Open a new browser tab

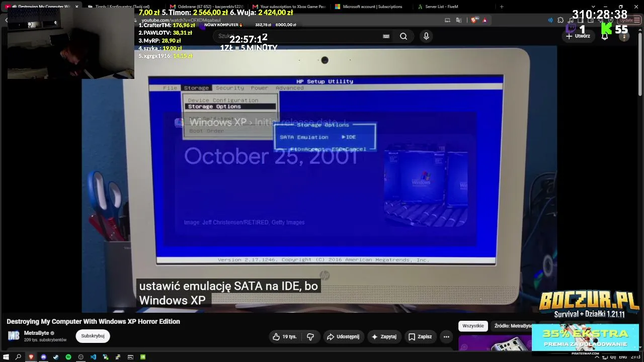502,7
